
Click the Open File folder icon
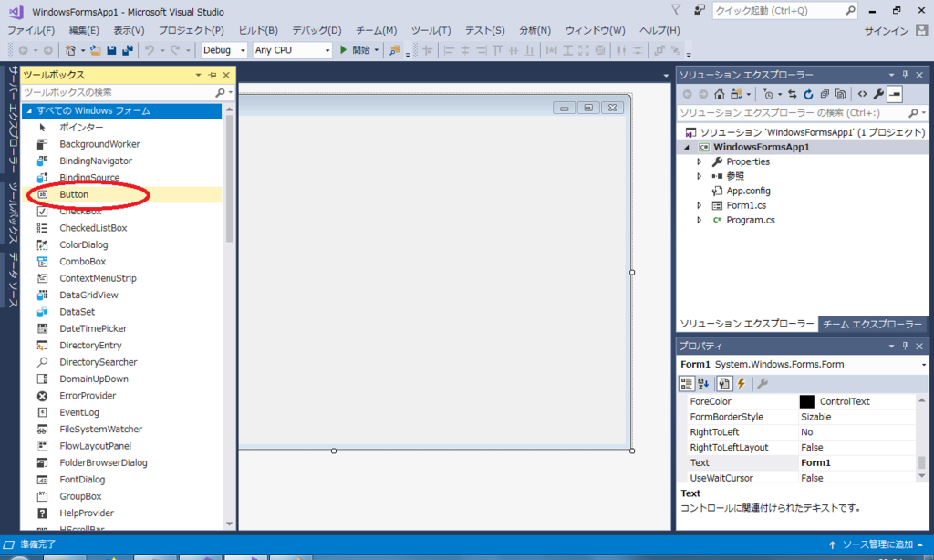click(95, 51)
